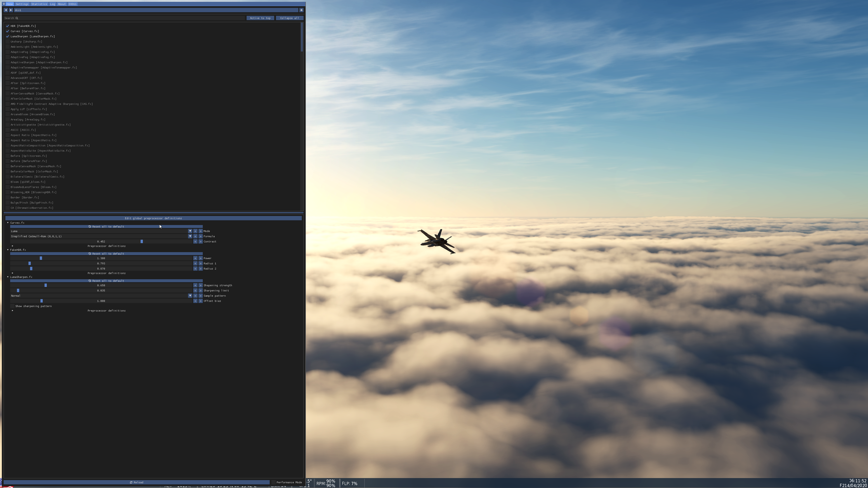Click next preset right arrow icon

point(11,10)
